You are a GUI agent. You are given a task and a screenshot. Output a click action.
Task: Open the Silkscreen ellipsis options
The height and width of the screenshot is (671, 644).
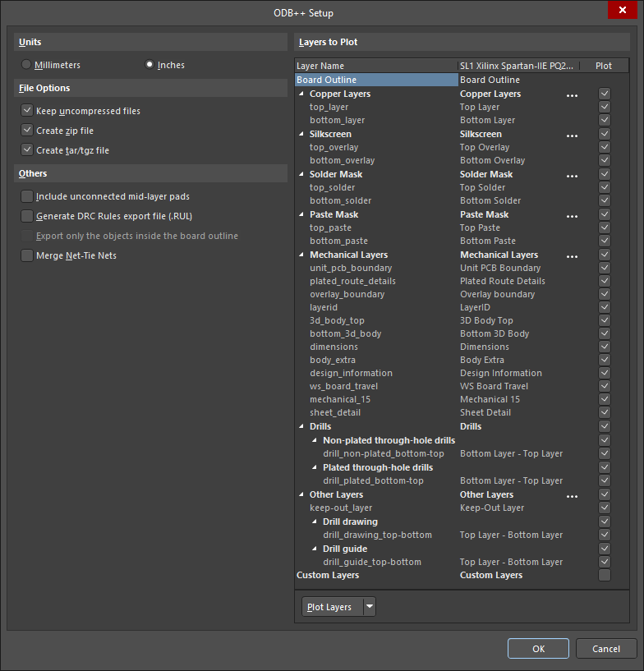point(572,136)
